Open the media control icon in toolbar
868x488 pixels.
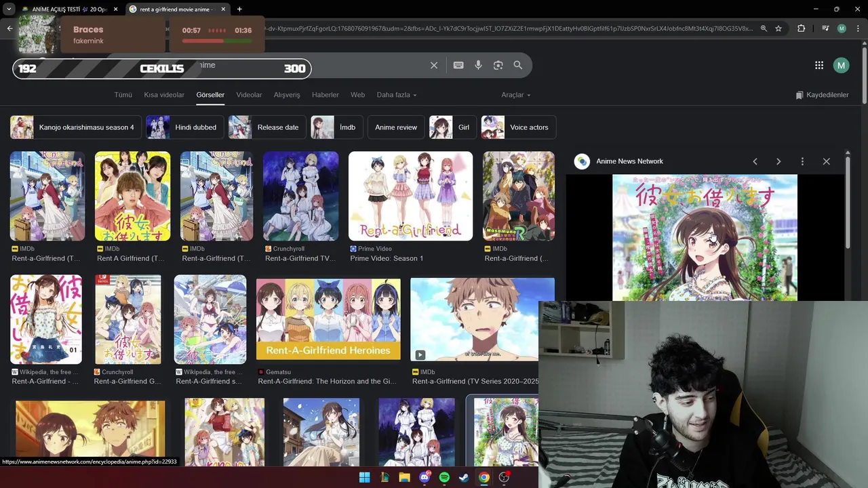coord(825,28)
